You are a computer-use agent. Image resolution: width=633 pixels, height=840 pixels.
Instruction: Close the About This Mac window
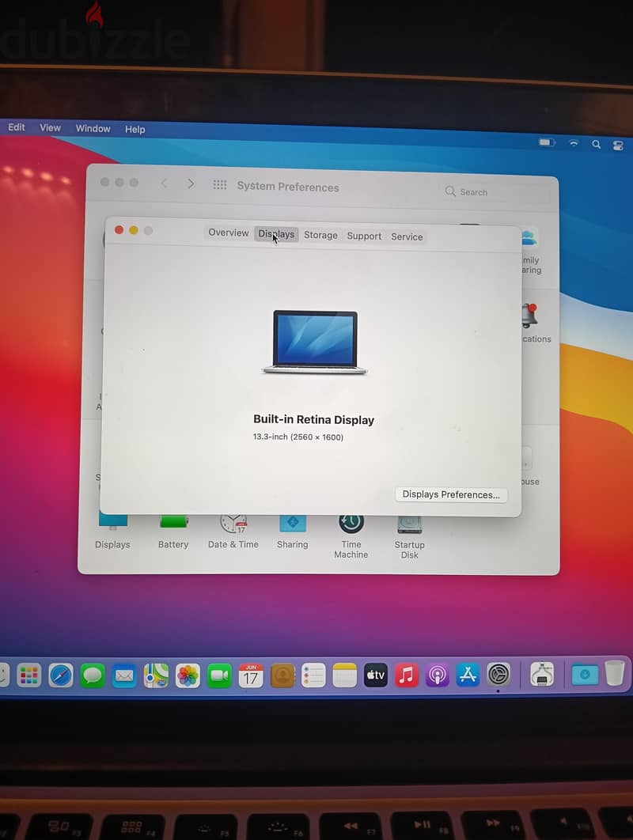click(x=119, y=230)
